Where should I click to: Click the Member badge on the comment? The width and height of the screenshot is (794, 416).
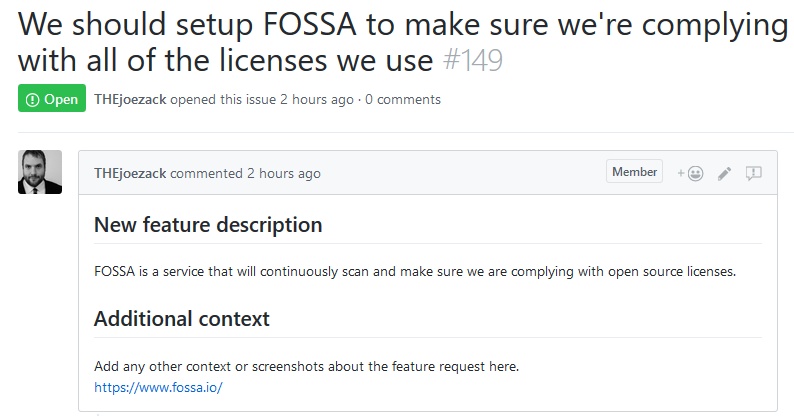point(634,172)
